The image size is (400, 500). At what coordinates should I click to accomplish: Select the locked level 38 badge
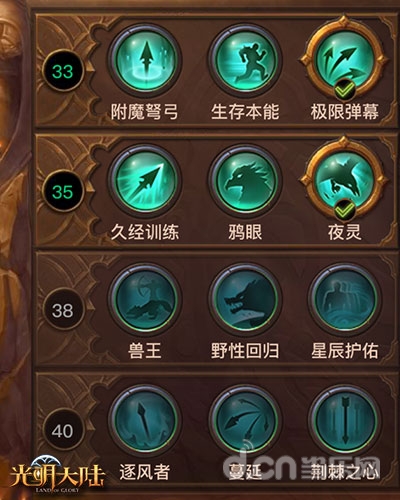click(x=63, y=310)
